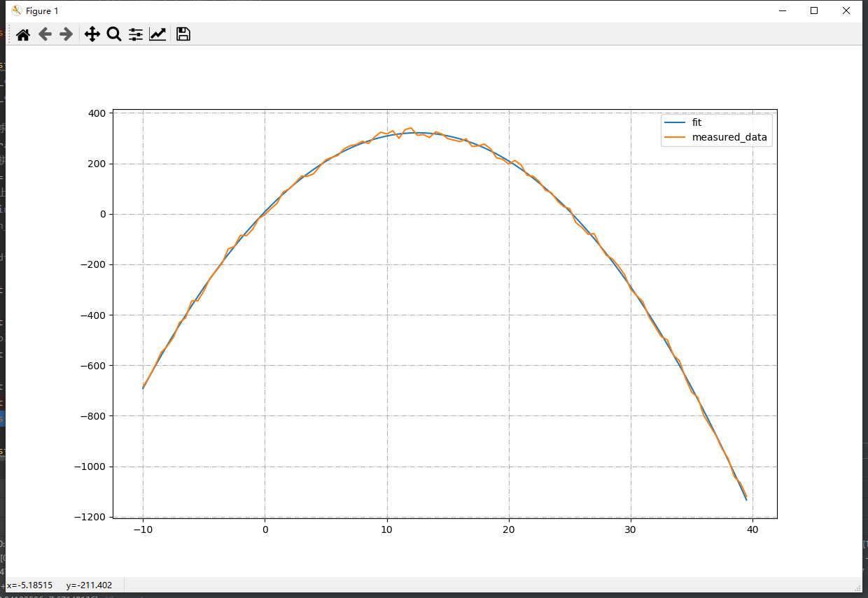
Task: Click the matplotlib icon in the title bar
Action: (x=16, y=10)
